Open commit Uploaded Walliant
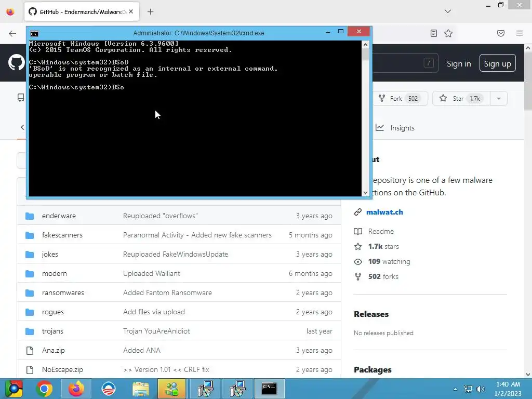532x399 pixels. click(x=151, y=273)
